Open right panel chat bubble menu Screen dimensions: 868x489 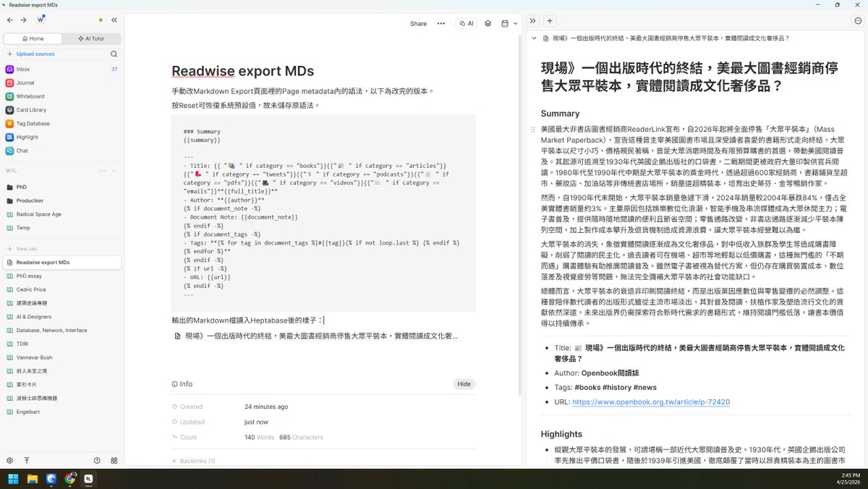pos(858,21)
